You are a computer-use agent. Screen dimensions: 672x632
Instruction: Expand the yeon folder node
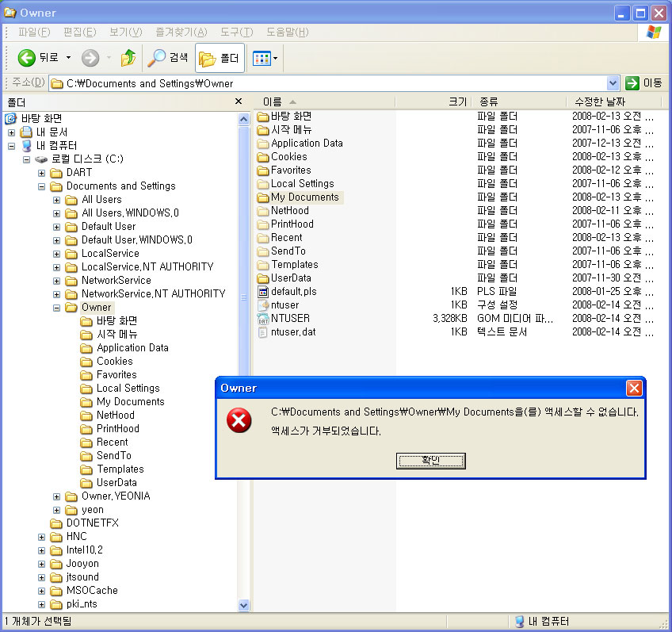point(56,510)
